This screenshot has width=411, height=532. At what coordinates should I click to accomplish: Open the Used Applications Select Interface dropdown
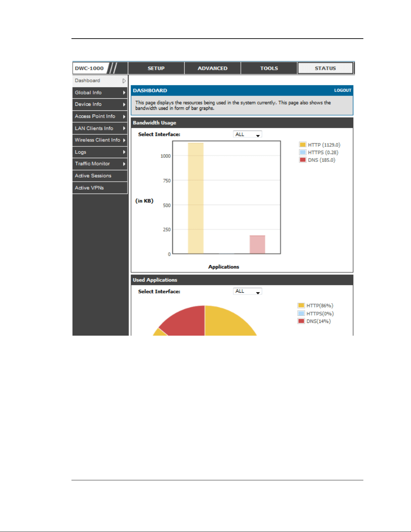[248, 291]
